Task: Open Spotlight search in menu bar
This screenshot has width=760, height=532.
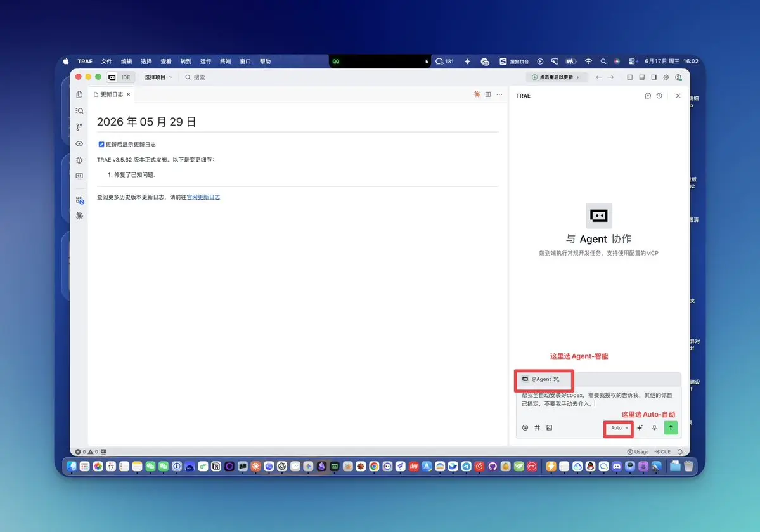Action: pyautogui.click(x=603, y=62)
